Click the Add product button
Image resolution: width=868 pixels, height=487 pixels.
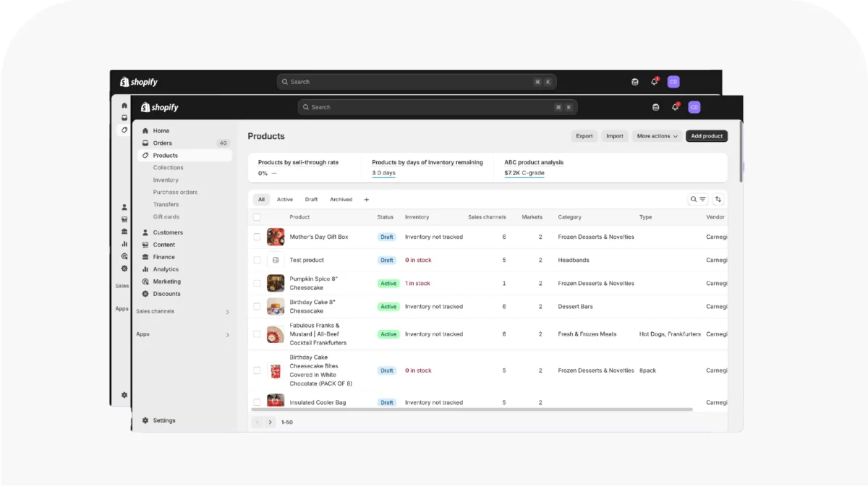click(x=707, y=136)
